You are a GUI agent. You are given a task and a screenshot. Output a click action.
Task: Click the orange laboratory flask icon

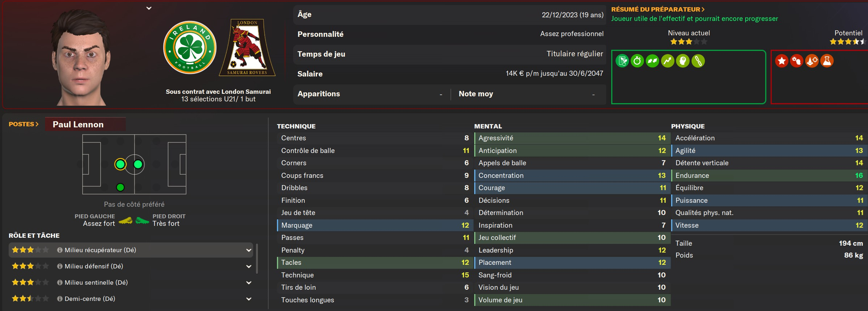point(827,61)
